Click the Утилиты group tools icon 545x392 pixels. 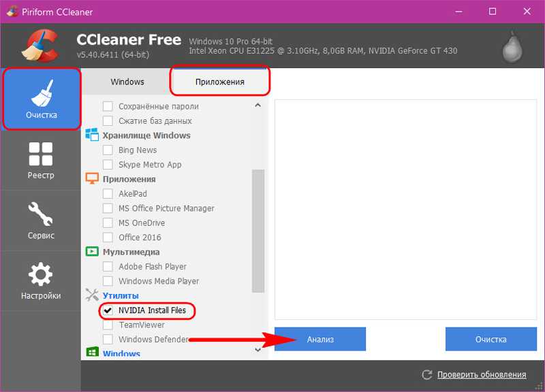(x=92, y=295)
